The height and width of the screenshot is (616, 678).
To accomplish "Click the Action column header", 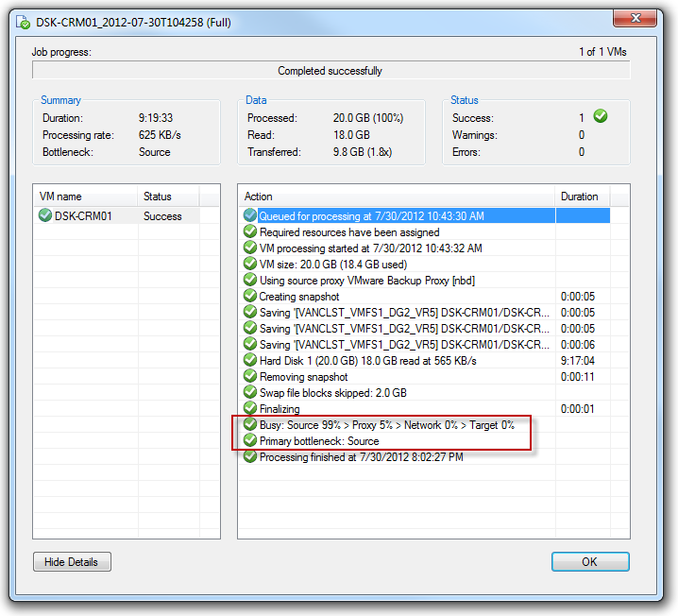I will tap(397, 197).
